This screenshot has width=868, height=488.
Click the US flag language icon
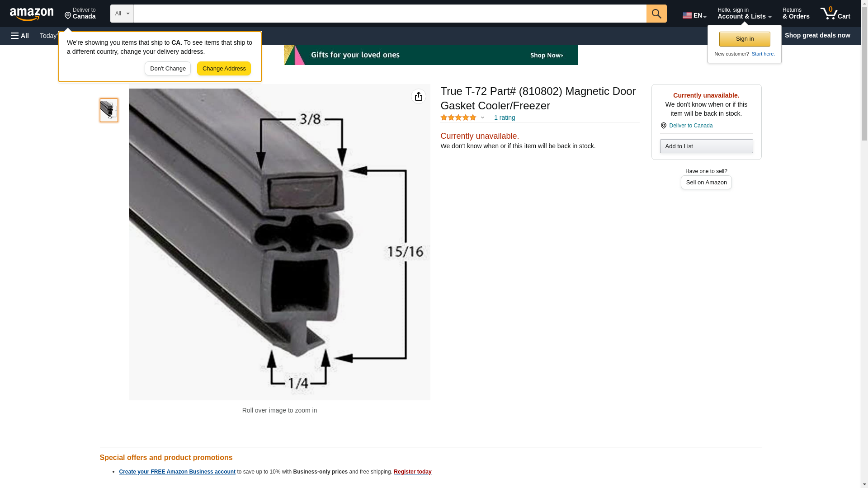(687, 15)
